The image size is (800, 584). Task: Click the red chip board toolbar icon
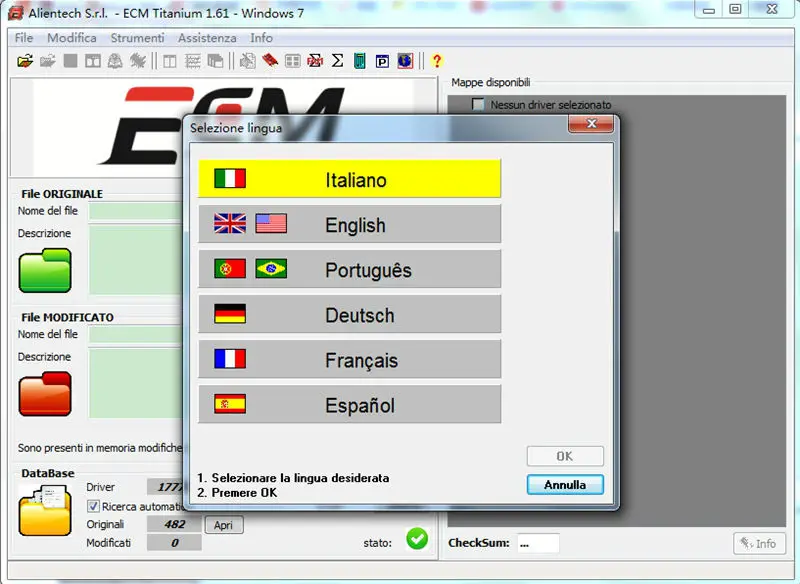270,61
